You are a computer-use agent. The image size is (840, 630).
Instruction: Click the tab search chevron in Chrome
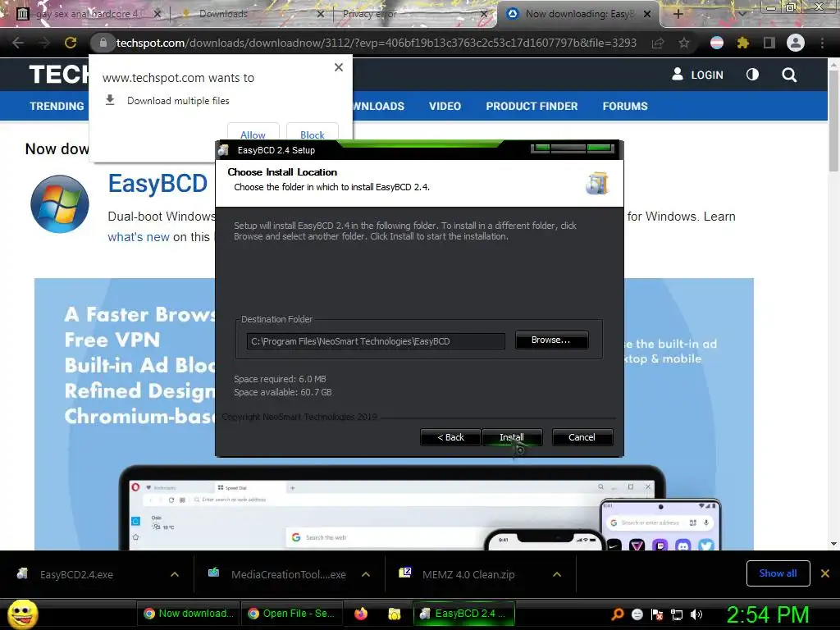[742, 14]
